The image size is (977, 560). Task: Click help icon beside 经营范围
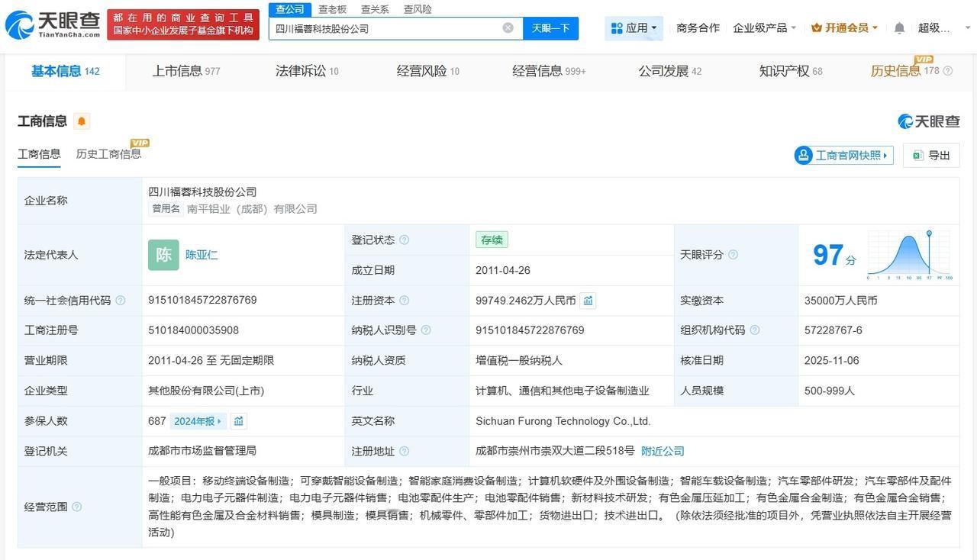point(76,507)
